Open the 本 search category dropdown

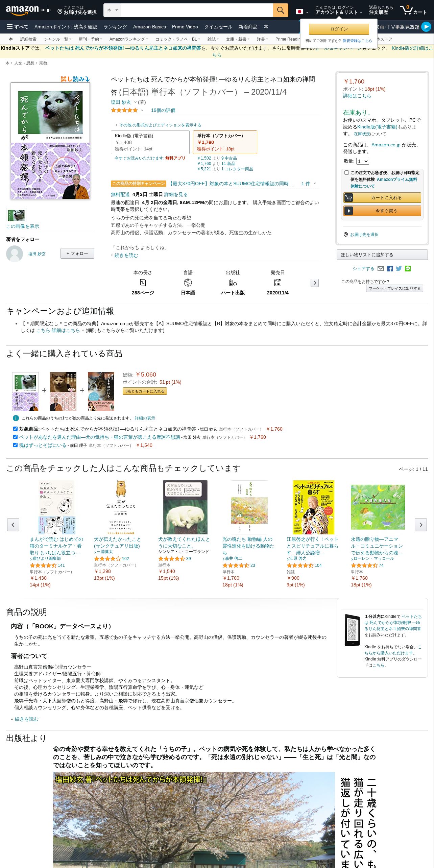click(112, 10)
